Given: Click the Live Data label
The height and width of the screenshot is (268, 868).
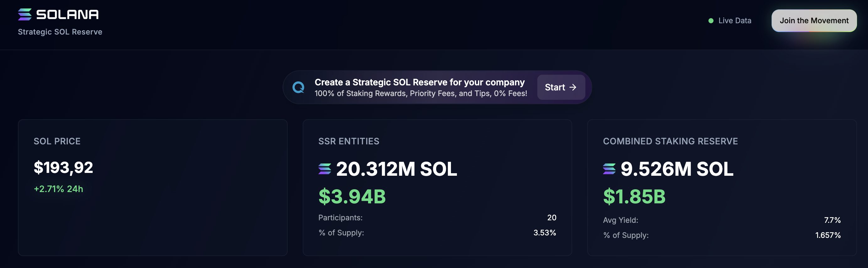Looking at the screenshot, I should point(735,21).
